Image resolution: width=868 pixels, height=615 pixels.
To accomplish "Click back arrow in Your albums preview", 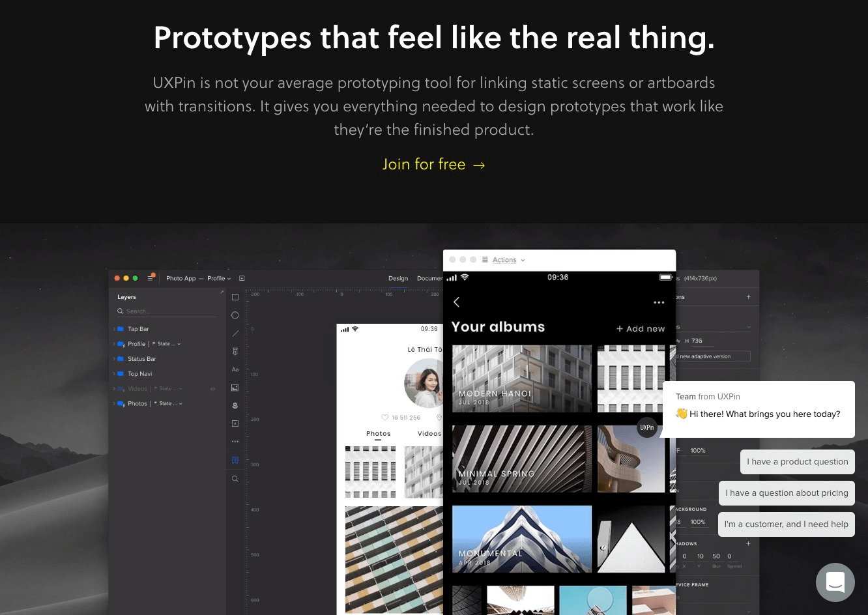I will 456,302.
